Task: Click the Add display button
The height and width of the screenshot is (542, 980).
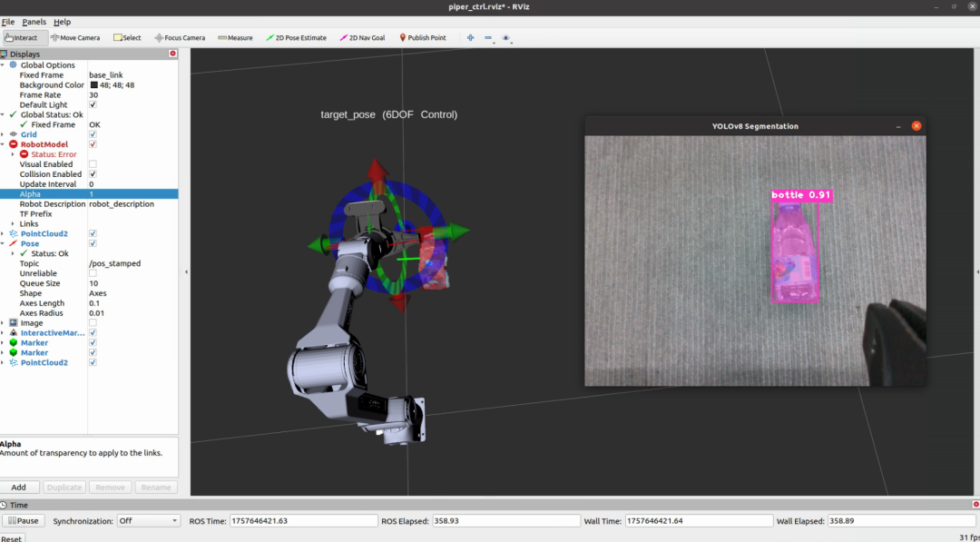Action: (x=19, y=488)
